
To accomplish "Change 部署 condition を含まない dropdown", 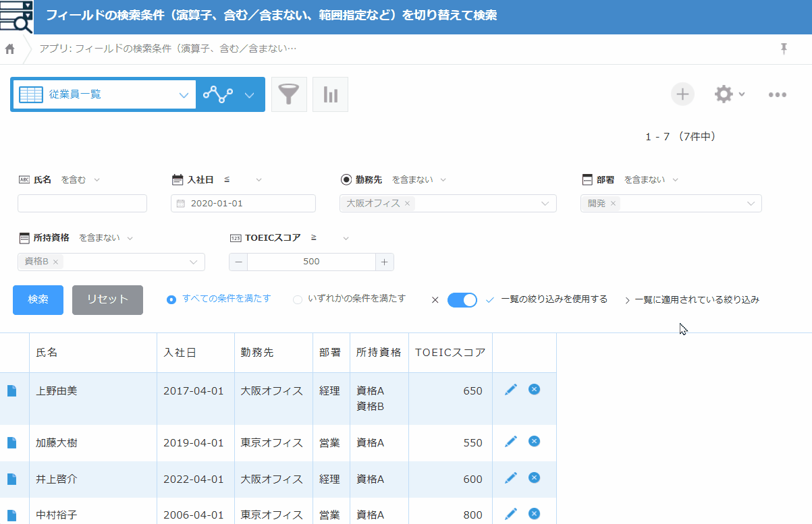I will [x=651, y=179].
